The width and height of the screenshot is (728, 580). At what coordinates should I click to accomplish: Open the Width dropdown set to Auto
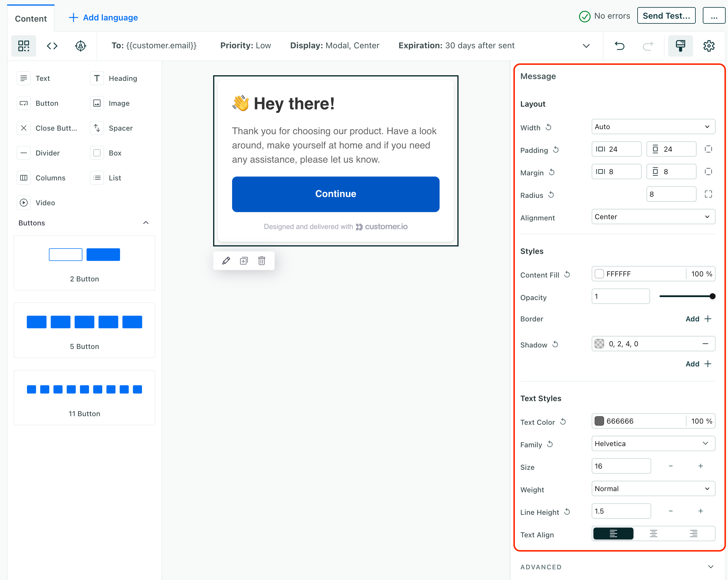pos(653,127)
